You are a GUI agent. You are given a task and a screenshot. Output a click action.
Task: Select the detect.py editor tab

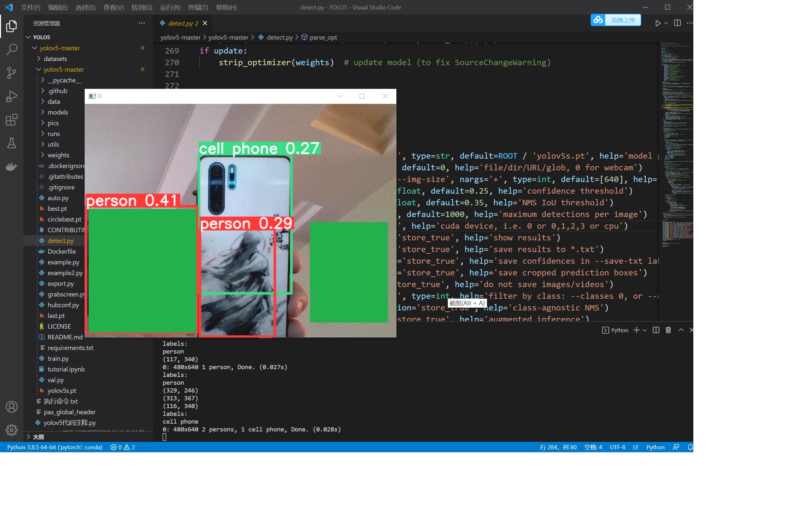coord(183,23)
